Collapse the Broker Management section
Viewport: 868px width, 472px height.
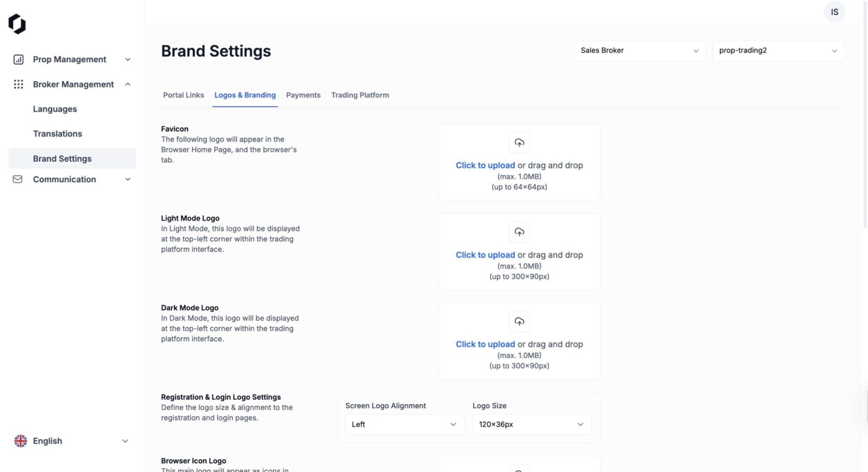127,84
